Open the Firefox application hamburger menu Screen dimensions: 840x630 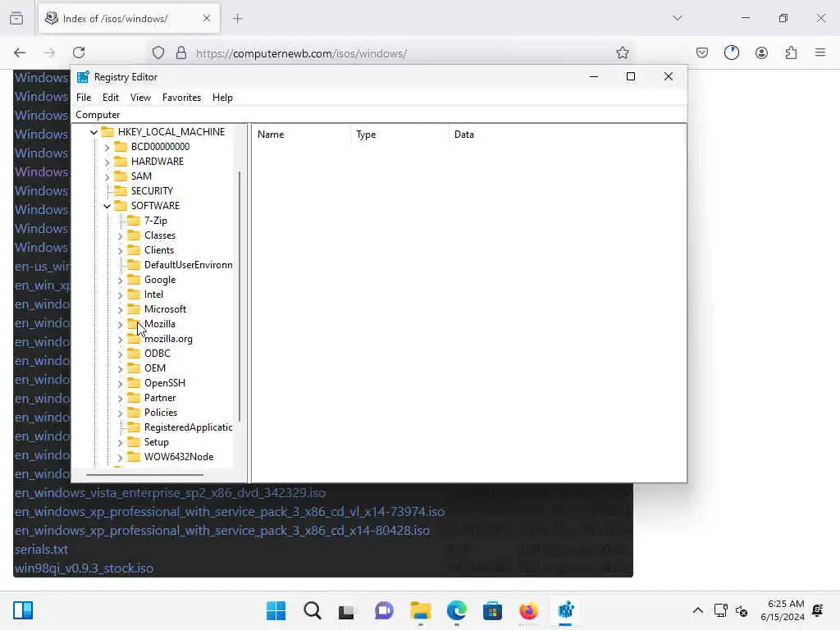pyautogui.click(x=820, y=52)
